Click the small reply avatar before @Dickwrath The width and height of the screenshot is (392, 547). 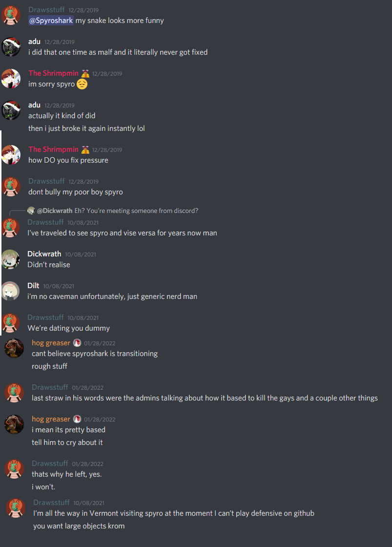31,210
